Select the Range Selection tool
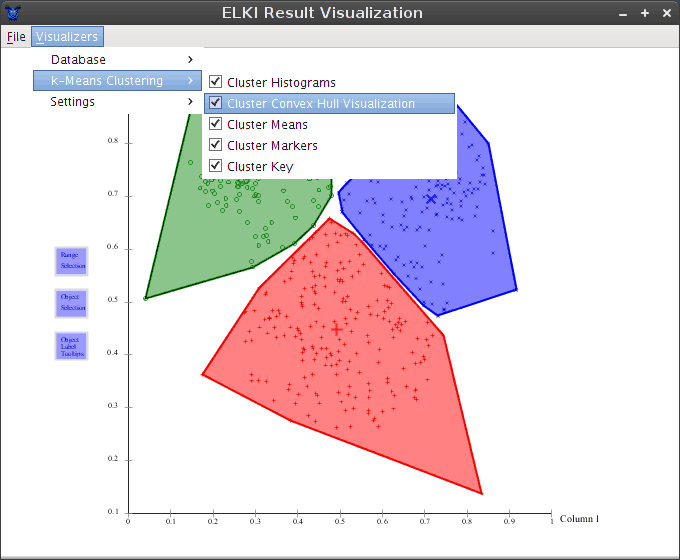680x560 pixels. (x=71, y=261)
